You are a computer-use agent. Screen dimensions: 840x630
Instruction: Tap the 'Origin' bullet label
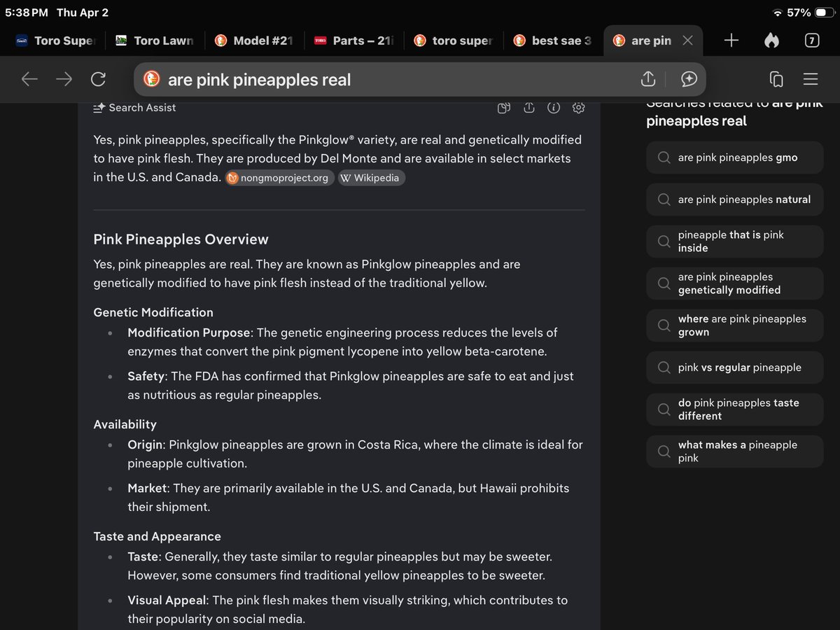pos(145,444)
